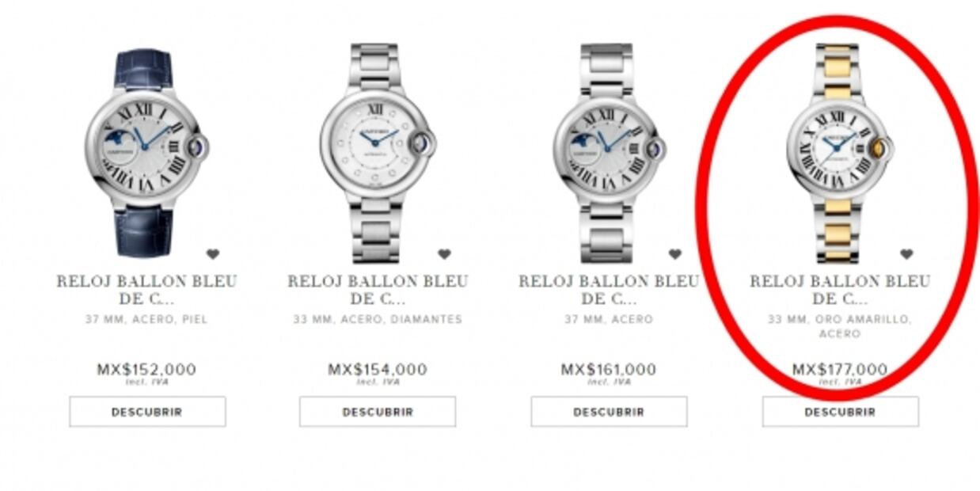Add MX$161,000 steel watch to wishlist heart
Viewport: 980px width, 491px height.
click(x=675, y=254)
